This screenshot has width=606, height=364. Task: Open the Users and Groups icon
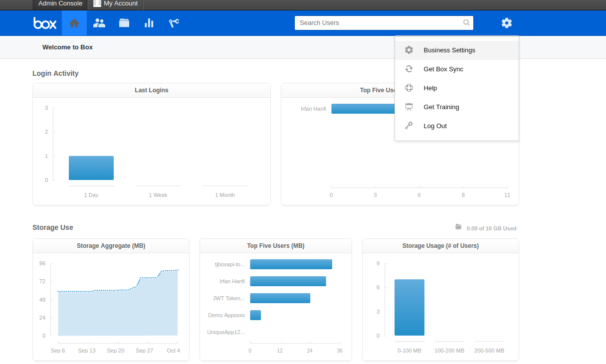[x=99, y=23]
